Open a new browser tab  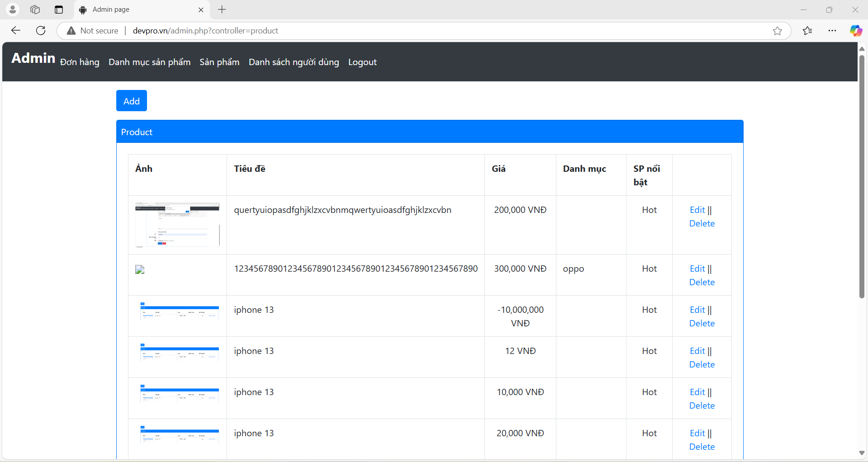(x=222, y=9)
